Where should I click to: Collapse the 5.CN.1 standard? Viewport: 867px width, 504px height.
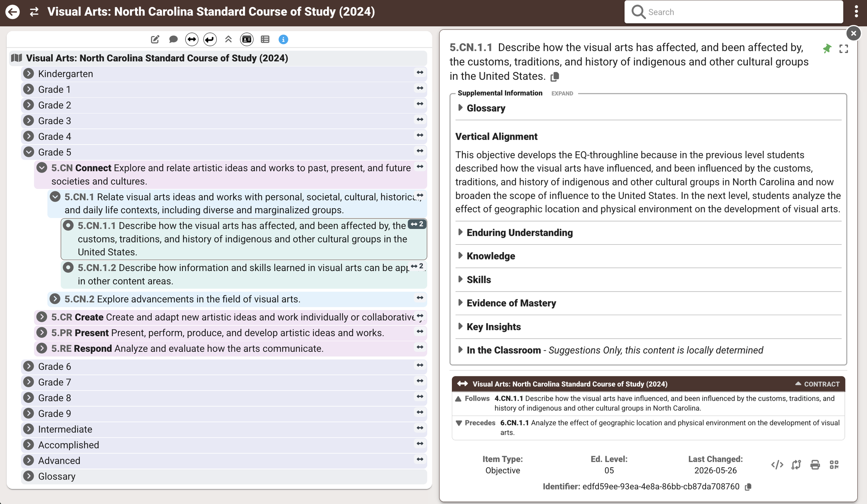(55, 197)
